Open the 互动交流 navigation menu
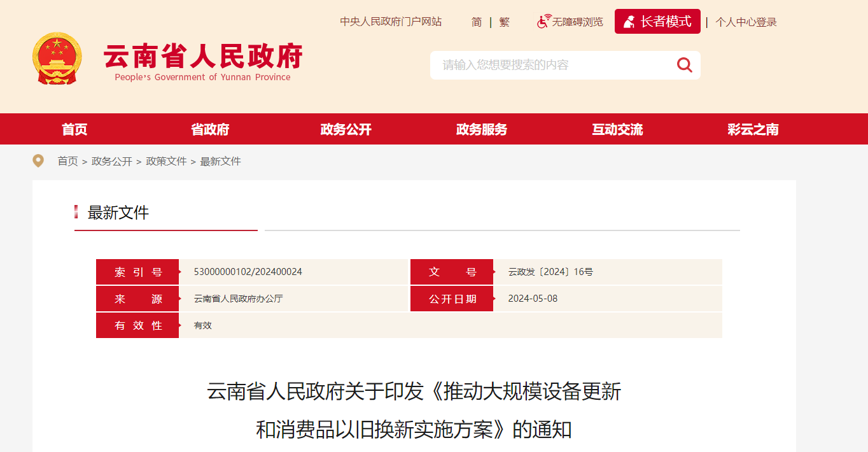This screenshot has width=868, height=452. tap(617, 130)
